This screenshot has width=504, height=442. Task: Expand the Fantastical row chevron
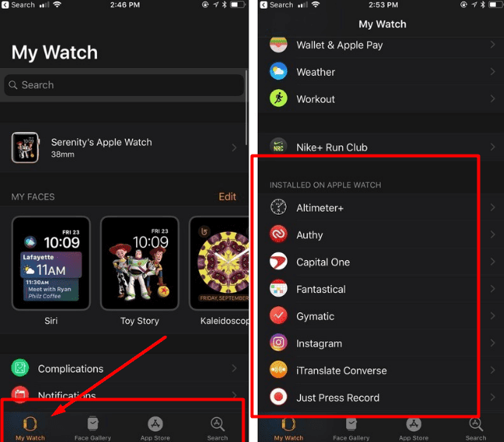492,288
